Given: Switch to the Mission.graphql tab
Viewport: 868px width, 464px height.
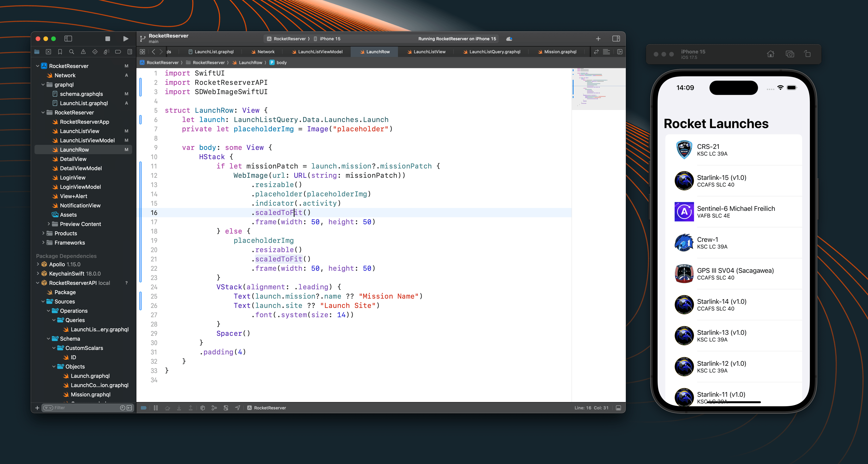Looking at the screenshot, I should coord(560,52).
